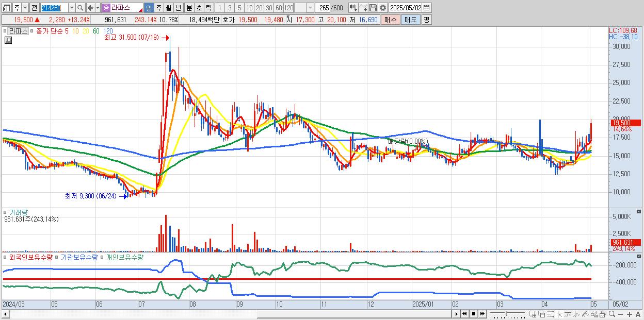Click the data table grid icon under 라파스
The width and height of the screenshot is (644, 320).
click(x=8, y=40)
